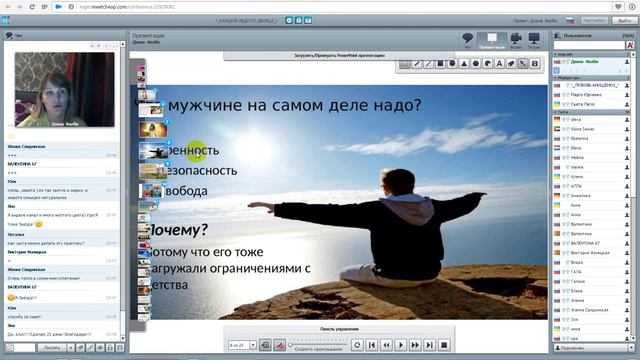The height and width of the screenshot is (360, 640).
Task: Select the eraser tool
Action: (511, 64)
